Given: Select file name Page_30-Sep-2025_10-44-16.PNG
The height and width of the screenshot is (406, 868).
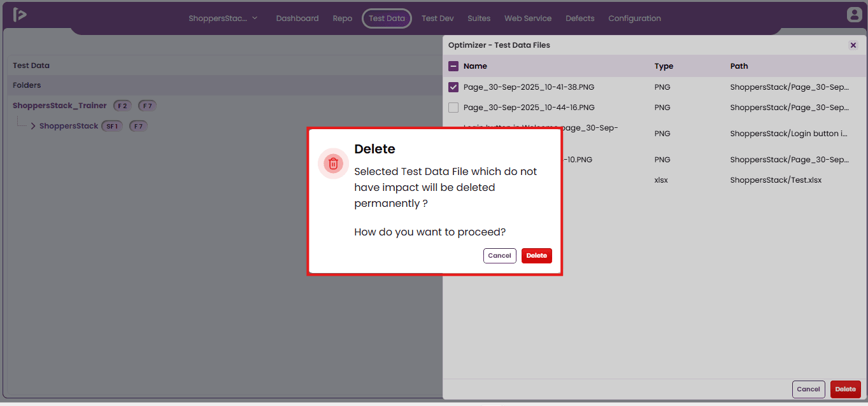Looking at the screenshot, I should [x=529, y=108].
